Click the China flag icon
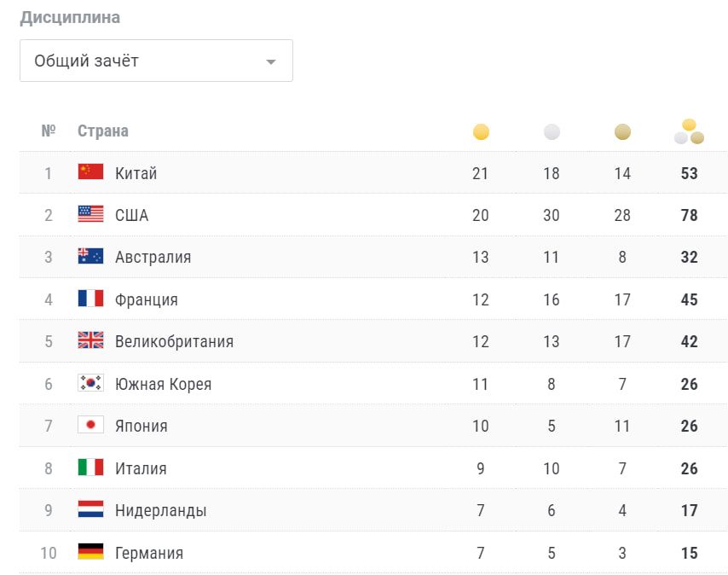The width and height of the screenshot is (728, 575). [90, 172]
